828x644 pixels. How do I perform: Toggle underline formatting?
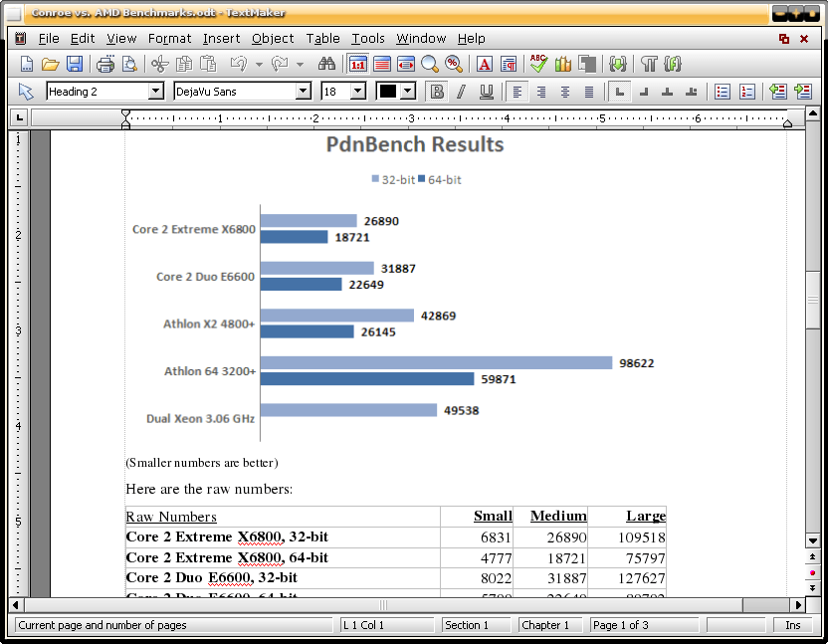[x=486, y=92]
